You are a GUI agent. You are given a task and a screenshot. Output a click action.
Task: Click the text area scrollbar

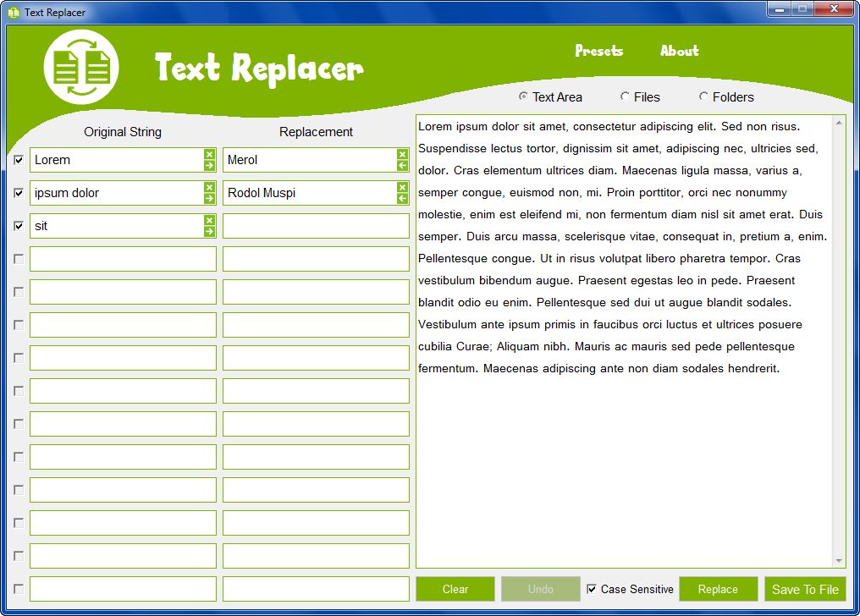(x=841, y=338)
